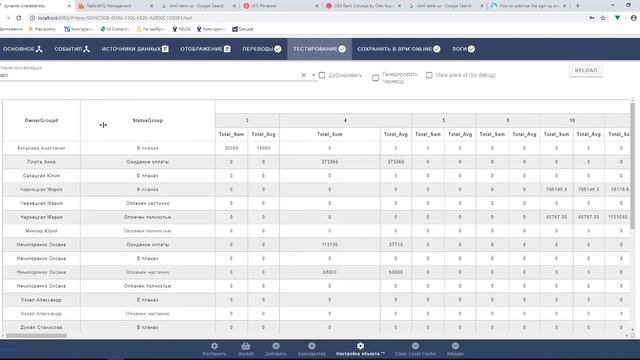Open the selection field dropdown arrow
Screen dimensions: 640x360
pyautogui.click(x=313, y=75)
